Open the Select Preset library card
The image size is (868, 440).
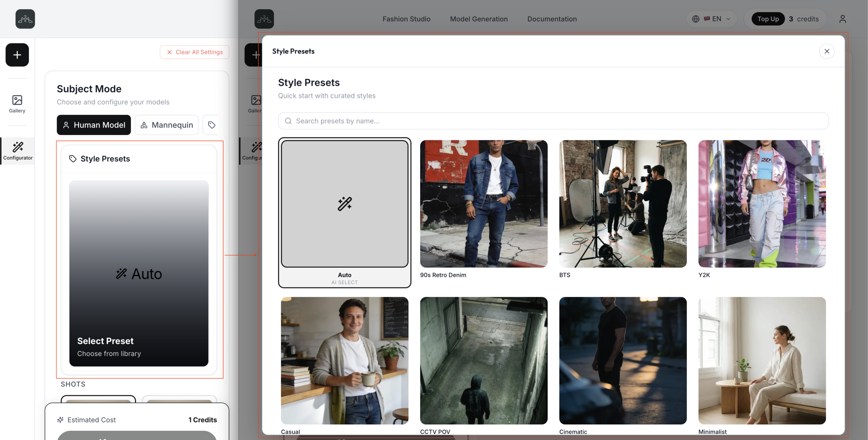139,274
